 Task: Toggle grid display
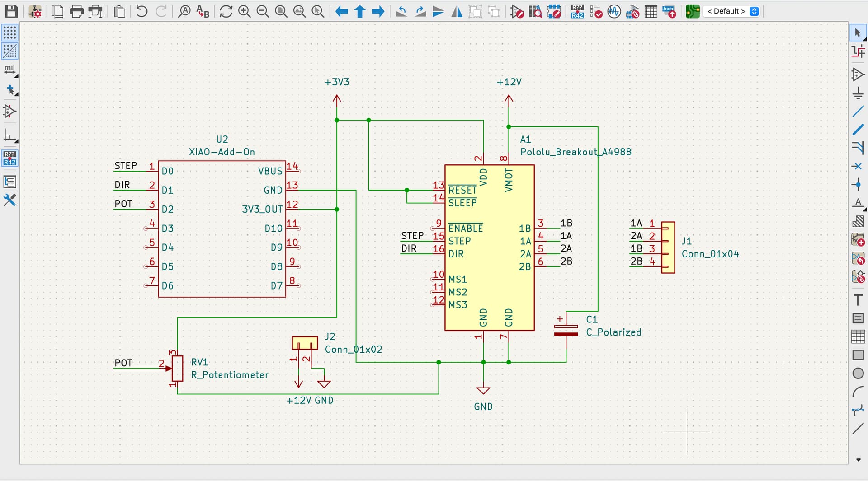[x=10, y=33]
